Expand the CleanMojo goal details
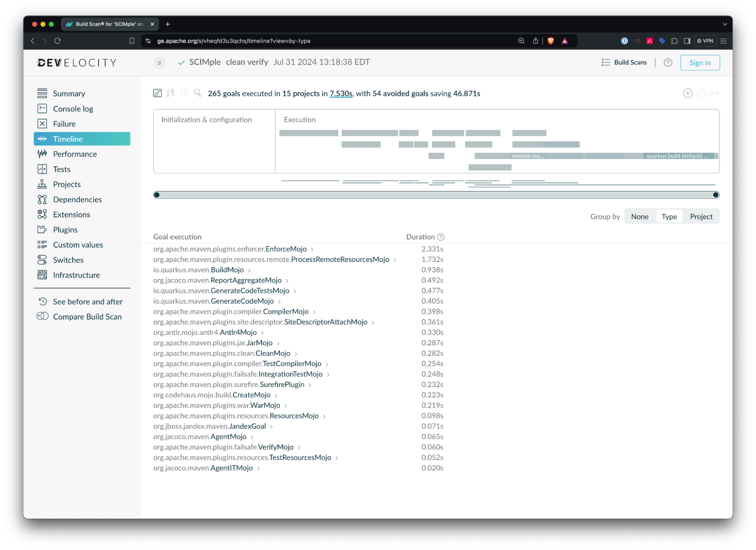 pyautogui.click(x=296, y=353)
